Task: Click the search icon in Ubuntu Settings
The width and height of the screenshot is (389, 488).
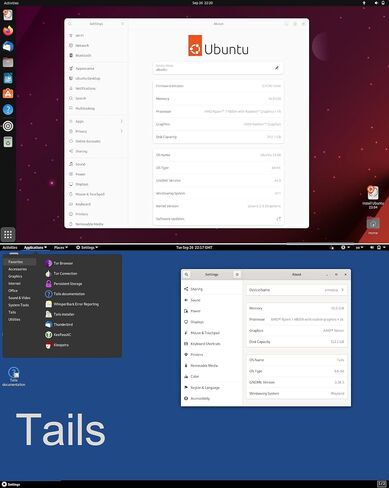Action: coord(70,24)
